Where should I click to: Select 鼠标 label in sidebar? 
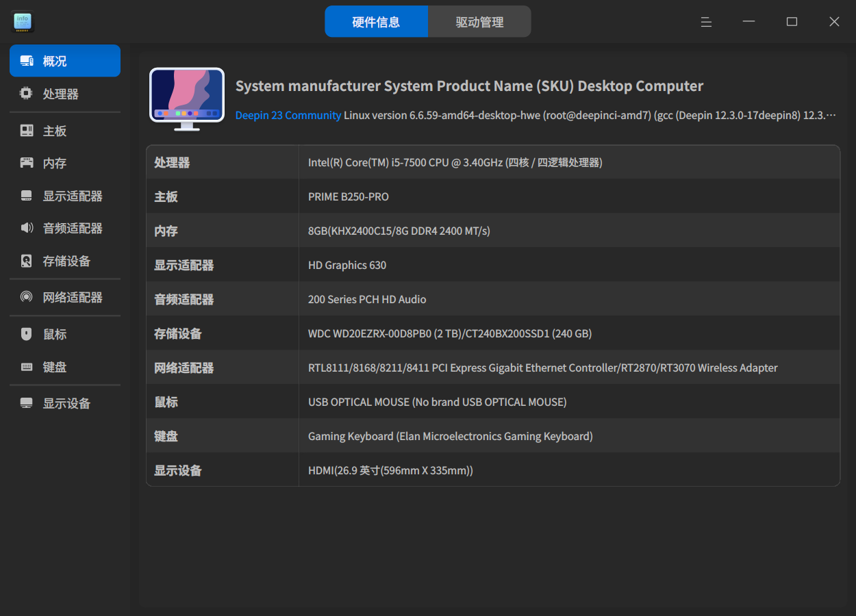[55, 334]
